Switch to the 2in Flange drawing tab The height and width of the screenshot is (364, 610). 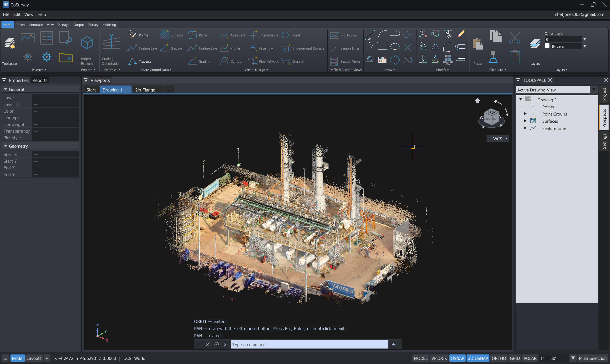click(145, 90)
